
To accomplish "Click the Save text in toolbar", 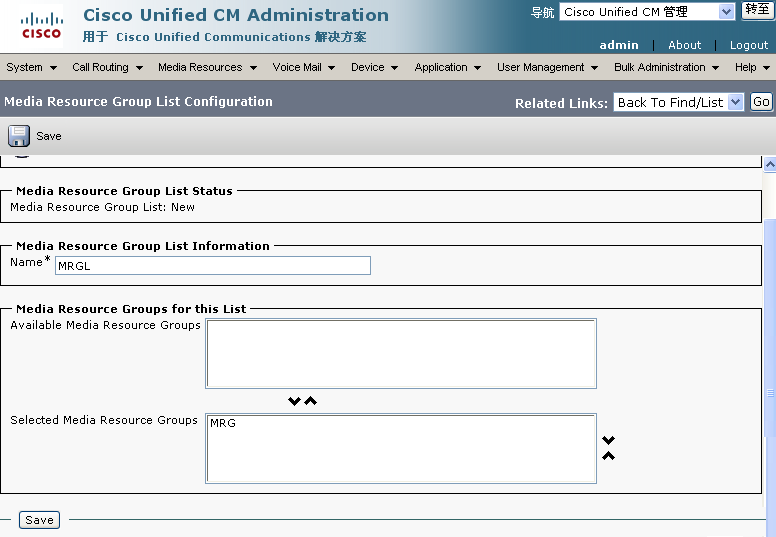I will (49, 136).
